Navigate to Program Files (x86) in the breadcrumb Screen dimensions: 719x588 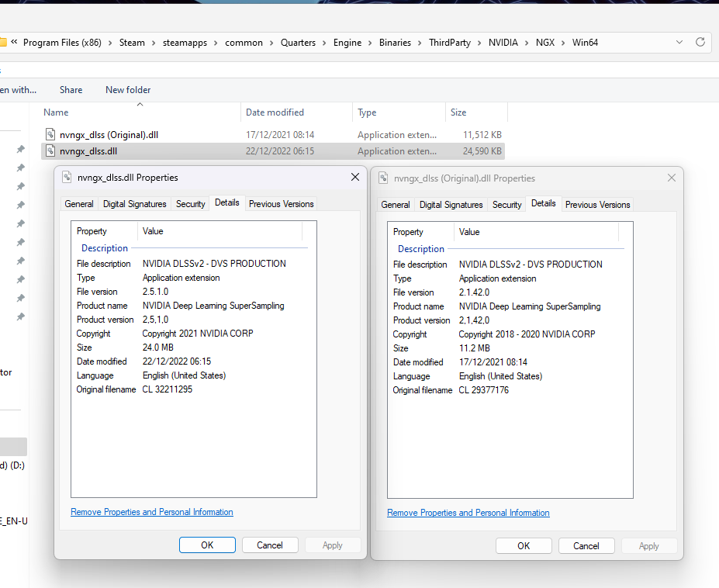(62, 43)
